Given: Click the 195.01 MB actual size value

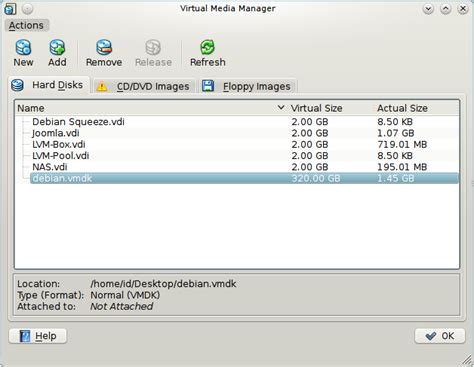Looking at the screenshot, I should 402,167.
